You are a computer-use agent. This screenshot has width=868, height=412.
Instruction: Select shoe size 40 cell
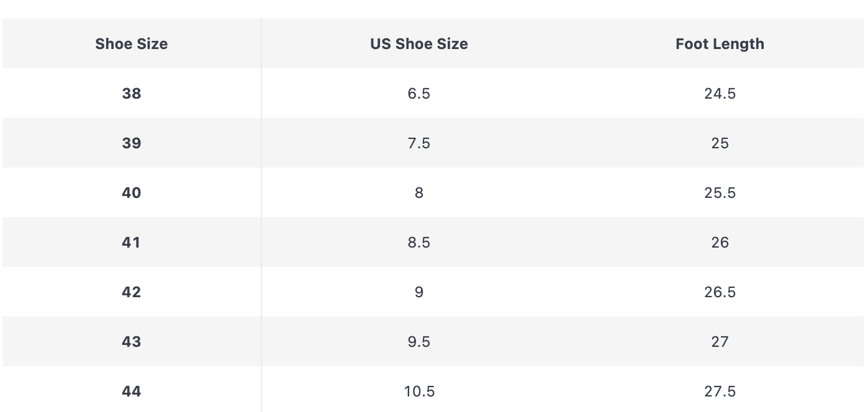[131, 193]
